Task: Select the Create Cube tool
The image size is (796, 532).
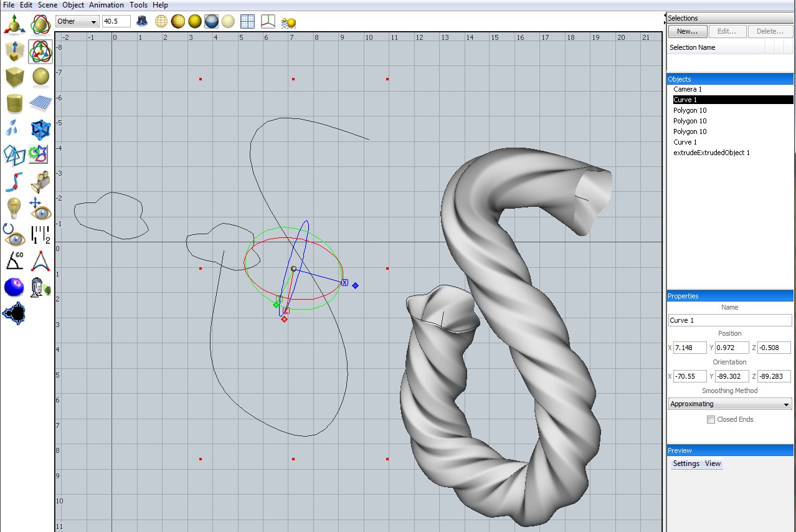Action: 14,78
